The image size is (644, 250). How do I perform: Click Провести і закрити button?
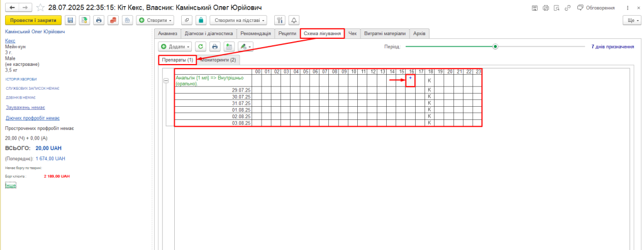(33, 20)
